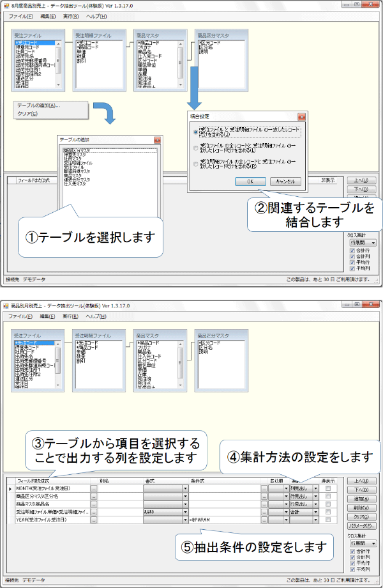383x588 pixels.
Task: Toggle 合計行 checkbox in upper window
Action: point(352,251)
